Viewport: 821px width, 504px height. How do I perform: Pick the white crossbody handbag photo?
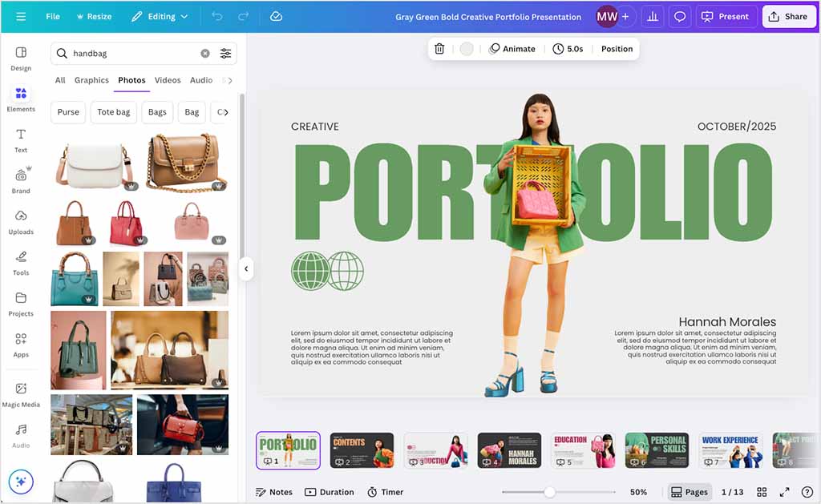point(95,165)
